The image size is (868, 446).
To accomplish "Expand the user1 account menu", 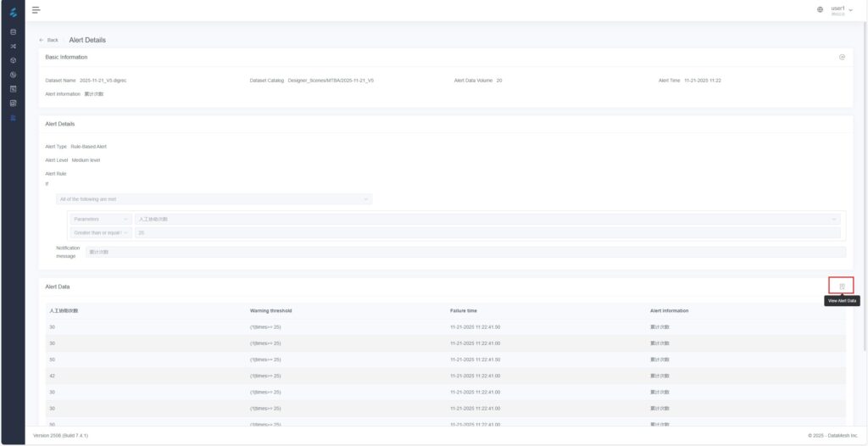I will coord(841,10).
